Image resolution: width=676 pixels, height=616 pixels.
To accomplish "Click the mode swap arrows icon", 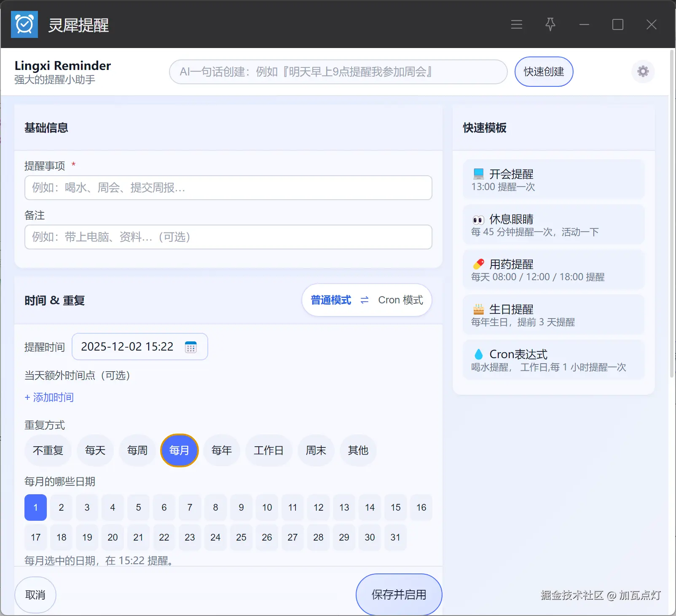I will [365, 300].
